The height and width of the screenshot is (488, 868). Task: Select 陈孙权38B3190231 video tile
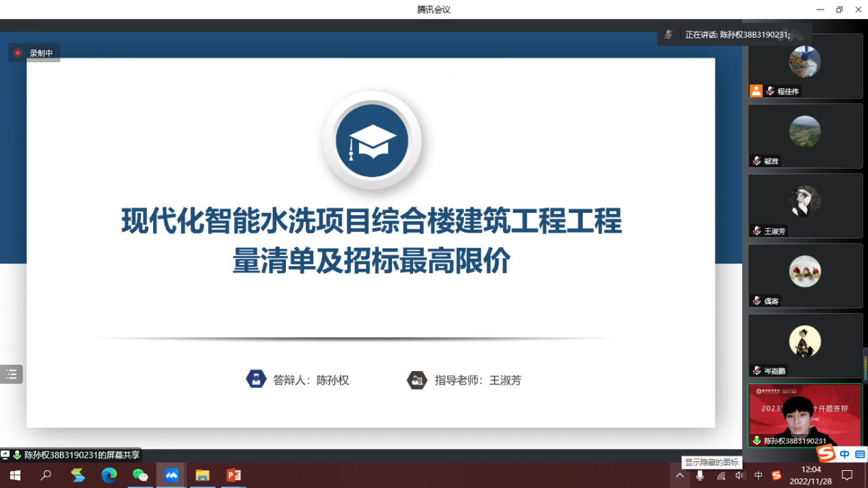click(805, 415)
